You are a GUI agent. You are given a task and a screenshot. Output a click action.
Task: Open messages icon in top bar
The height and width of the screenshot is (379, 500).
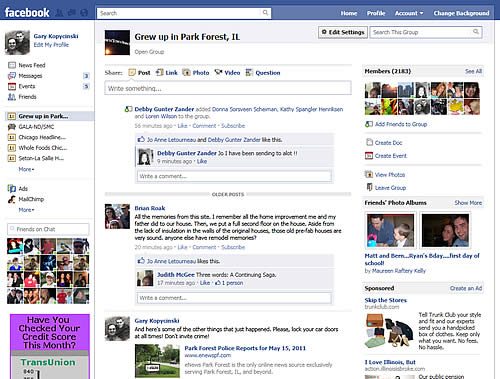coord(72,13)
